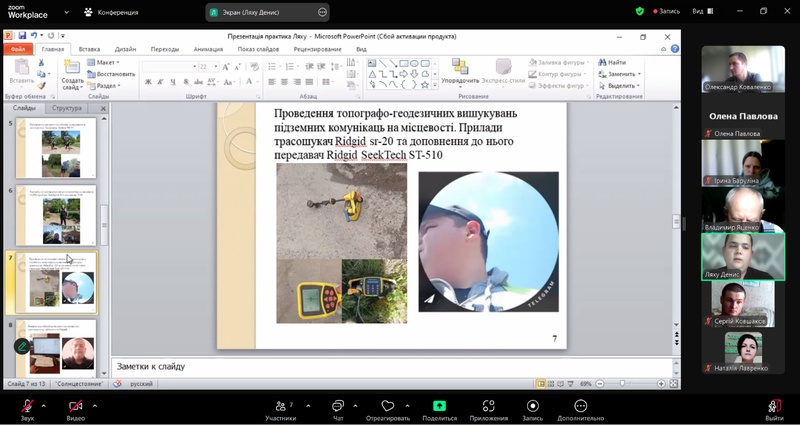The image size is (800, 425).
Task: Expand Zoom Workplace chevron menu
Action: (66, 12)
